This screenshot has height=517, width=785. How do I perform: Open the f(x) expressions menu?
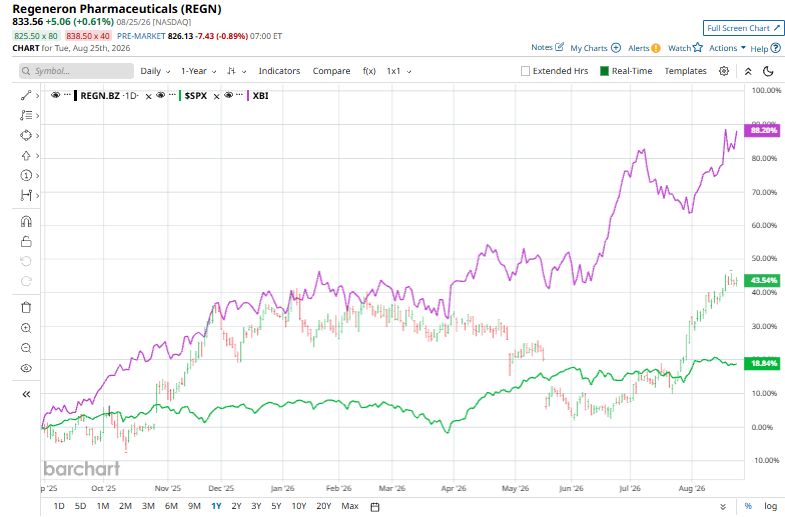369,71
